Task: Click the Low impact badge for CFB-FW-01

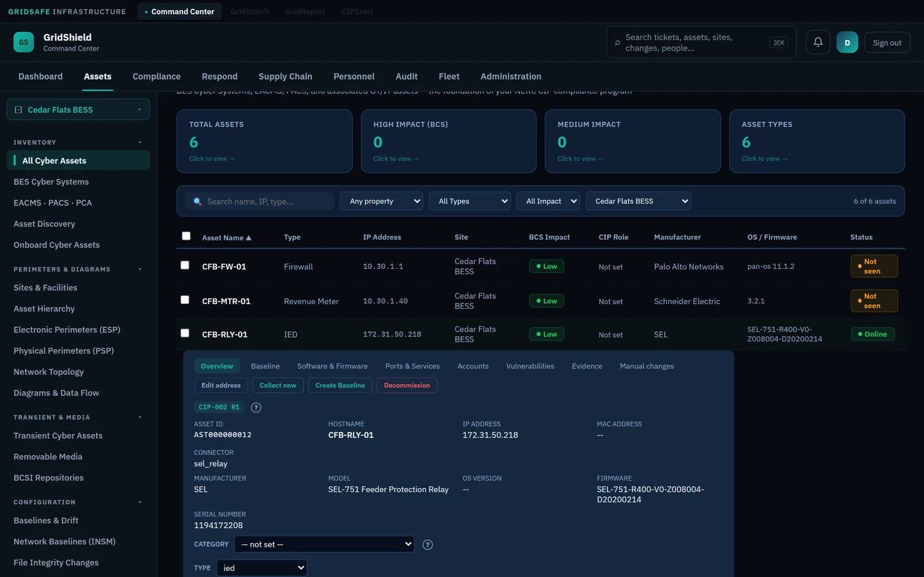Action: point(546,266)
